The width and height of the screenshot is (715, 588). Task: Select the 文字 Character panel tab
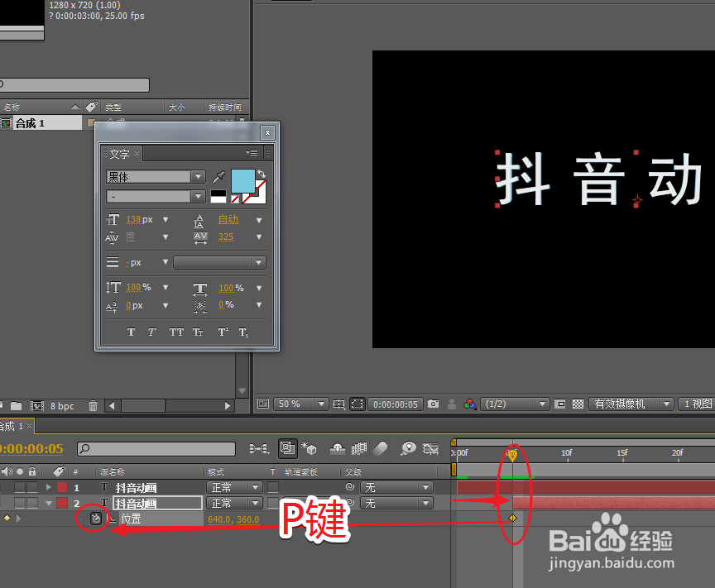click(119, 154)
